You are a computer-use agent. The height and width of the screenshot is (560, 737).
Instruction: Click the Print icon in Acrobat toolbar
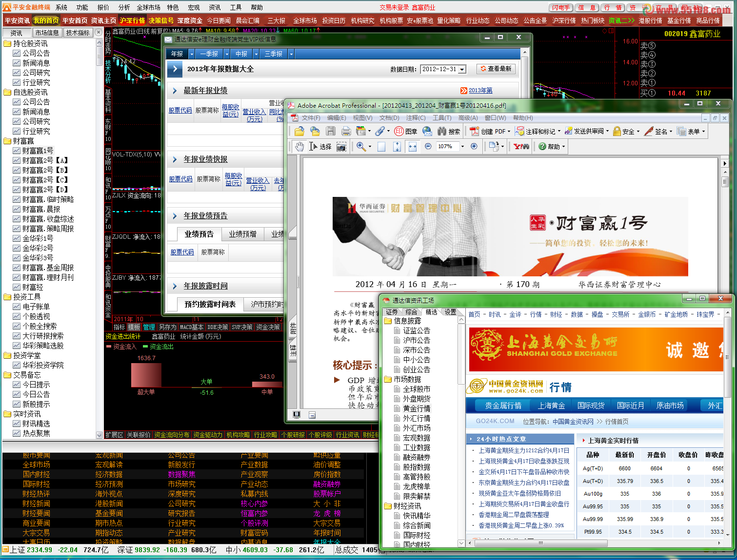coord(346,131)
